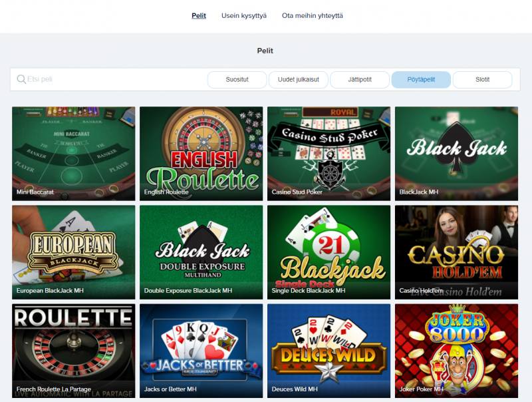
Task: Switch to the Slotit category
Action: tap(483, 79)
